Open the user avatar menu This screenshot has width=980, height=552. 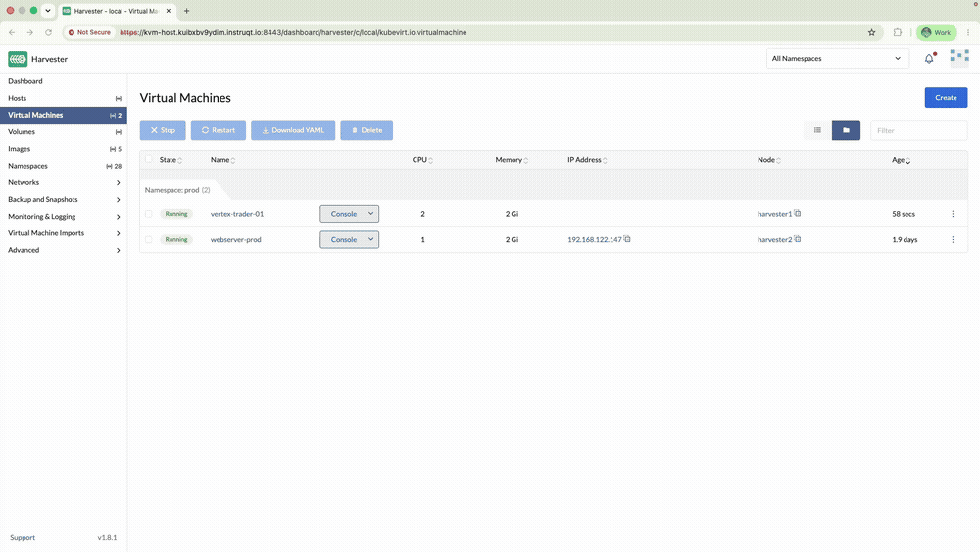[x=959, y=58]
